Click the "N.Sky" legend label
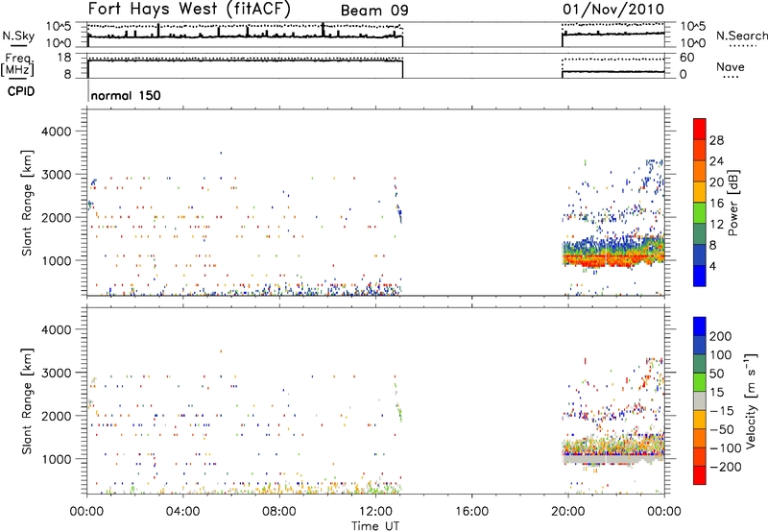Image resolution: width=768 pixels, height=532 pixels. pyautogui.click(x=18, y=36)
